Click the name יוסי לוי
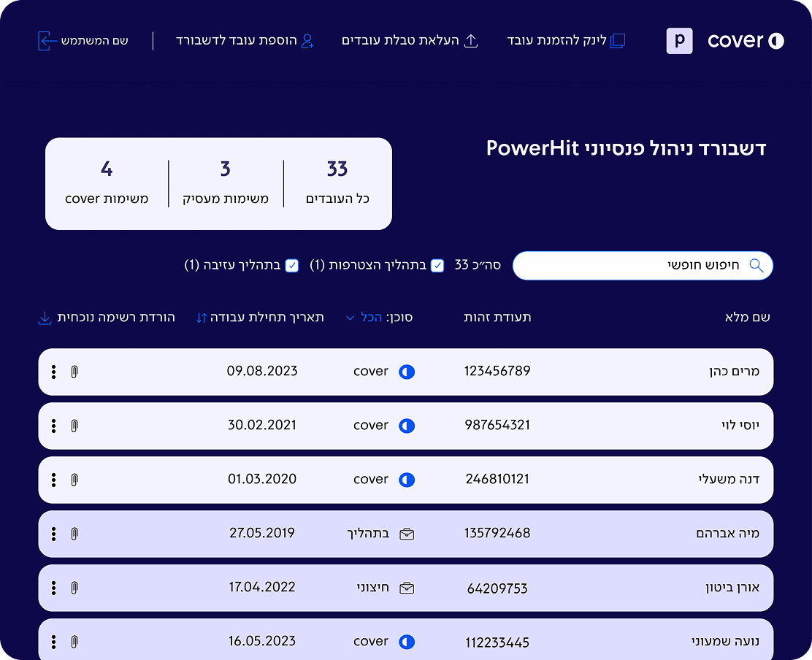 (740, 425)
